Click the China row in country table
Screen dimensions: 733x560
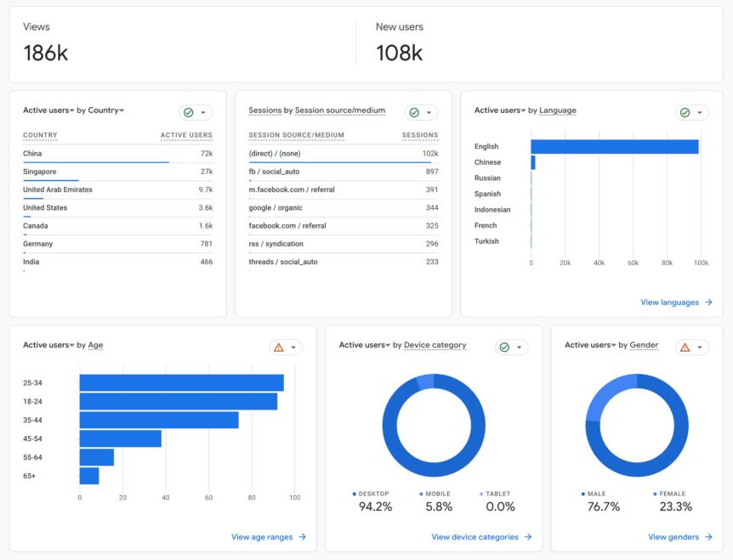click(117, 154)
